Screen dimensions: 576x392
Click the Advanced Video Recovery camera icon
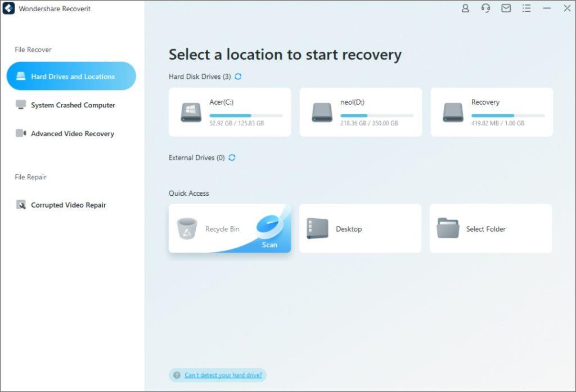(x=21, y=133)
